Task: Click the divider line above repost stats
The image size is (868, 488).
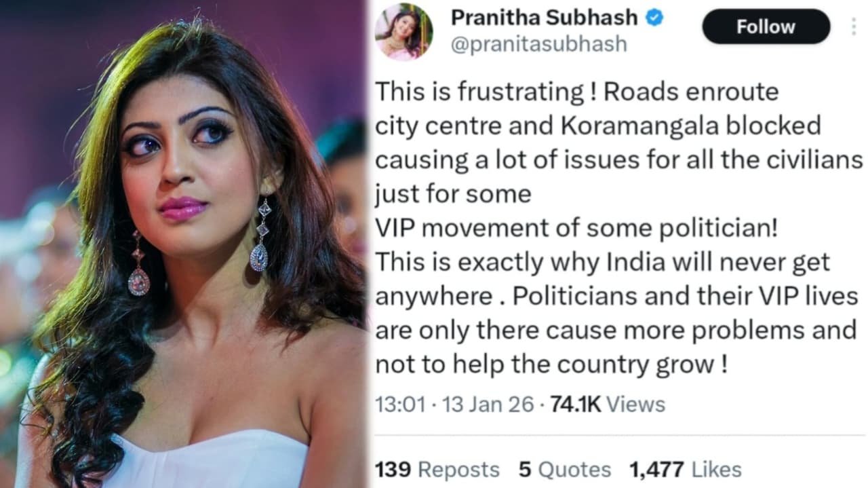Action: [x=620, y=435]
